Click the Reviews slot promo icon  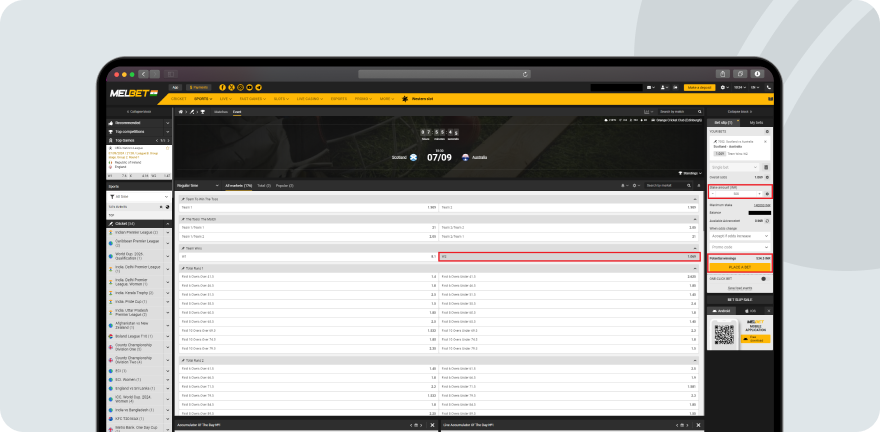[x=404, y=99]
